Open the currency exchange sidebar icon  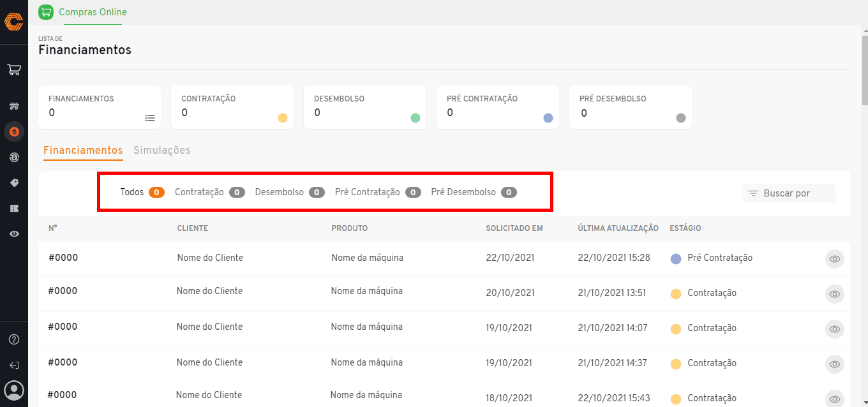click(x=14, y=157)
